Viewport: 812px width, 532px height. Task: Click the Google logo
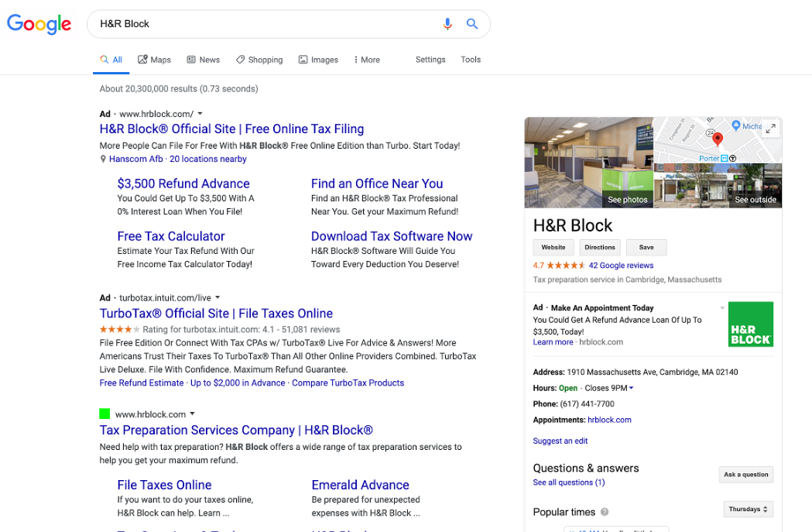coord(39,24)
